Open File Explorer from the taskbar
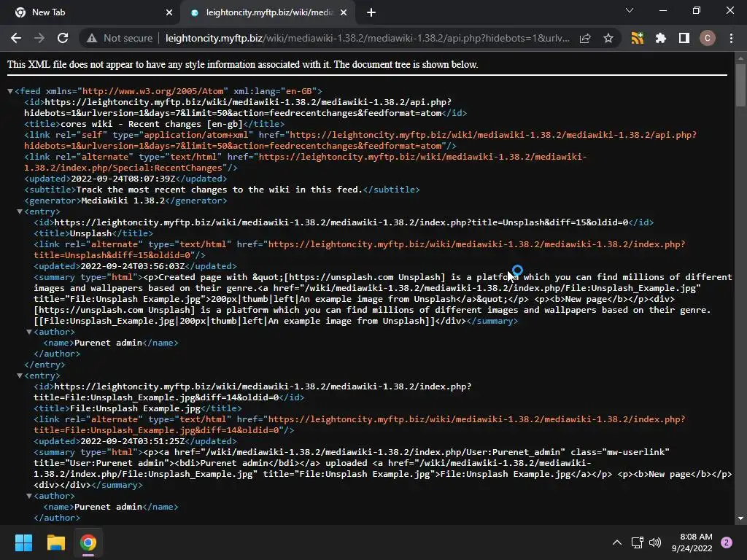 (x=55, y=542)
